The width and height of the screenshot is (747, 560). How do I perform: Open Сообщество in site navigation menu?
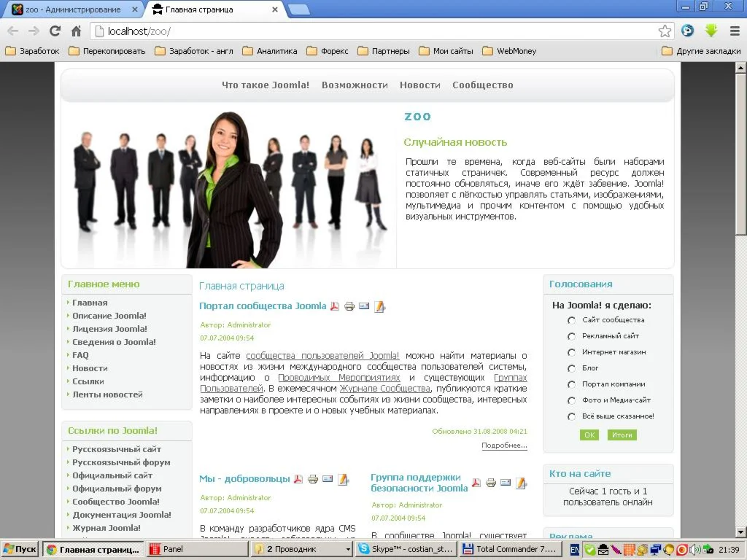click(x=482, y=85)
